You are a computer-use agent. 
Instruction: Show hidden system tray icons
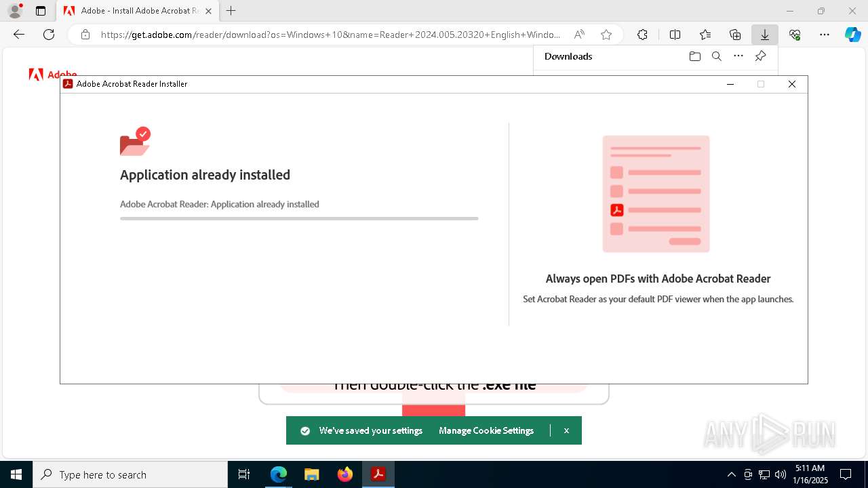pos(731,474)
